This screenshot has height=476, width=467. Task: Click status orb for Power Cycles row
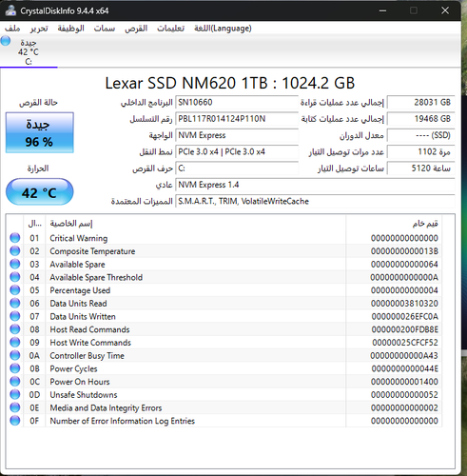tap(15, 368)
